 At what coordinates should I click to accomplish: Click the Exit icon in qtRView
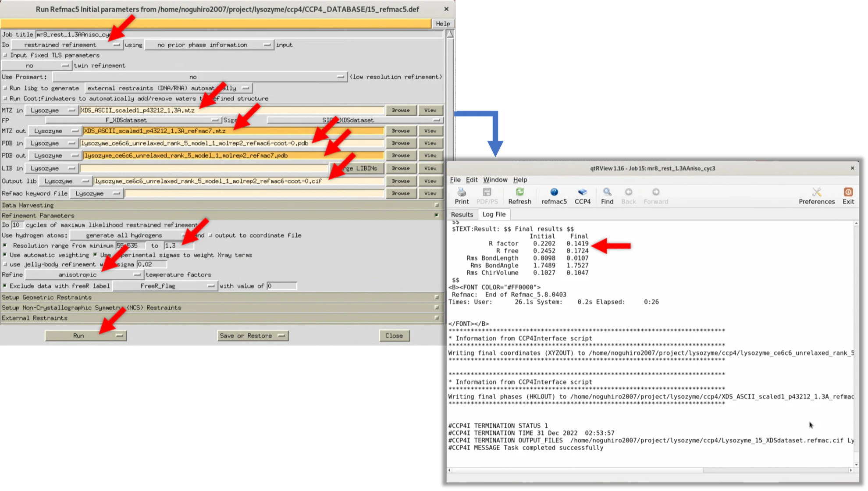848,192
